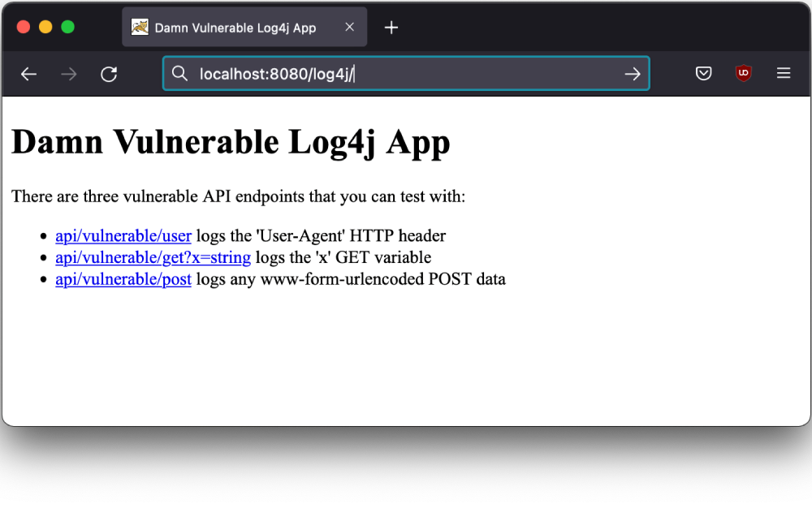
Task: Click text 'logs any www-form-urlencoded POST data'
Action: [351, 279]
